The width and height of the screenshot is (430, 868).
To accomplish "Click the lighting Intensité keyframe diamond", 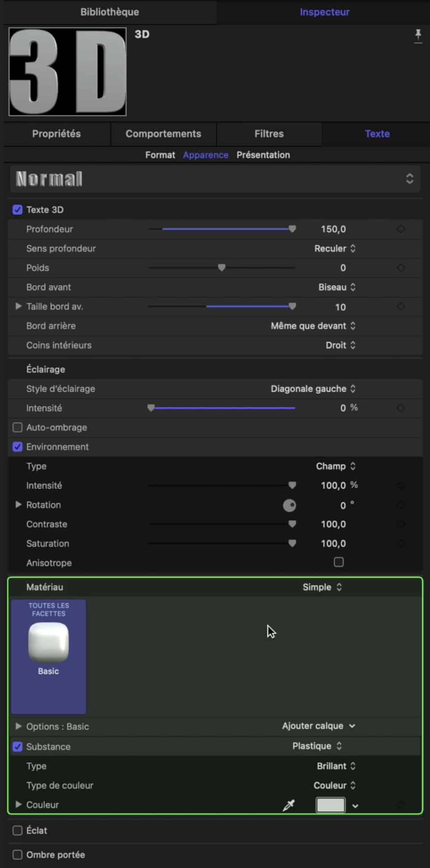I will pyautogui.click(x=401, y=408).
